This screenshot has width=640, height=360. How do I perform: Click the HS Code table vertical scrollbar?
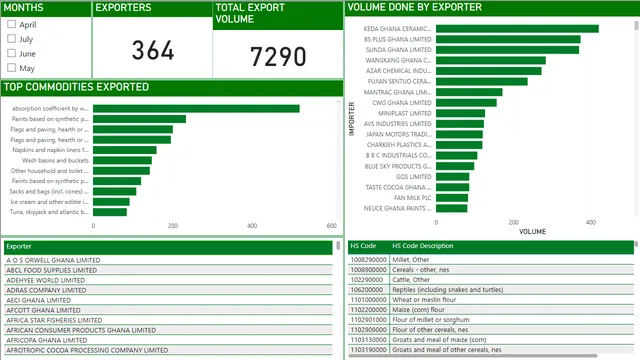coord(636,244)
